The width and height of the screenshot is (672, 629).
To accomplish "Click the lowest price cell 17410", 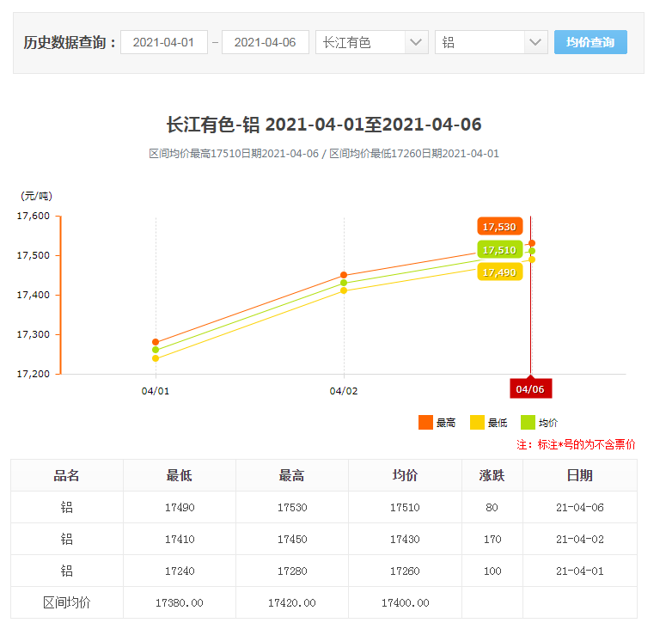I will click(x=180, y=539).
